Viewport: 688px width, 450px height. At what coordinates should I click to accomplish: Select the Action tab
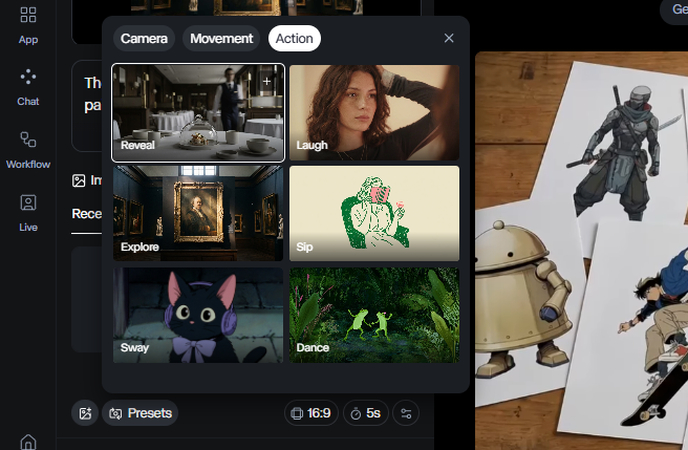(294, 39)
